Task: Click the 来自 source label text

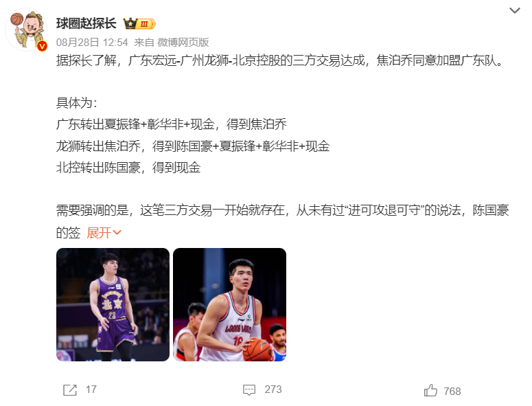Action: point(144,43)
